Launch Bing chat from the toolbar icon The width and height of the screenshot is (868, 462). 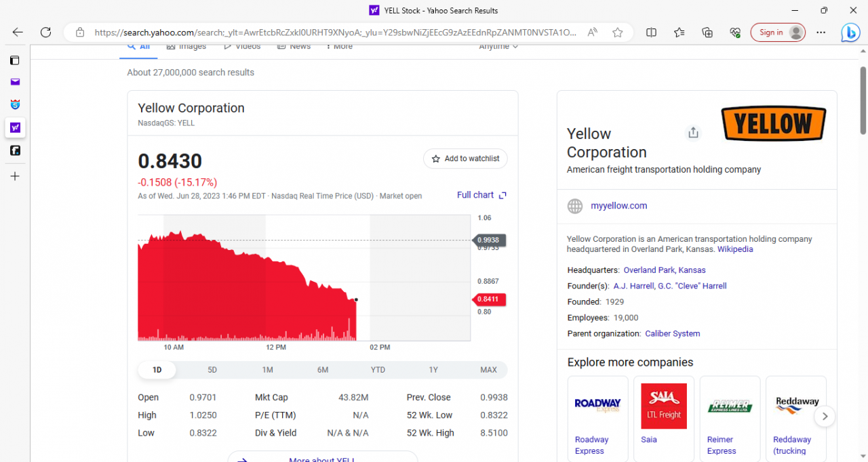click(850, 32)
